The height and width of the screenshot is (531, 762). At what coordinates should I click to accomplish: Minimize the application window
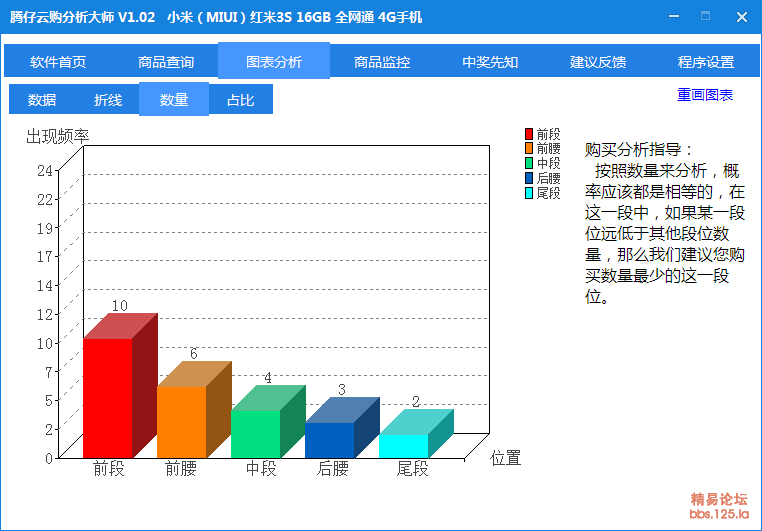tap(674, 17)
